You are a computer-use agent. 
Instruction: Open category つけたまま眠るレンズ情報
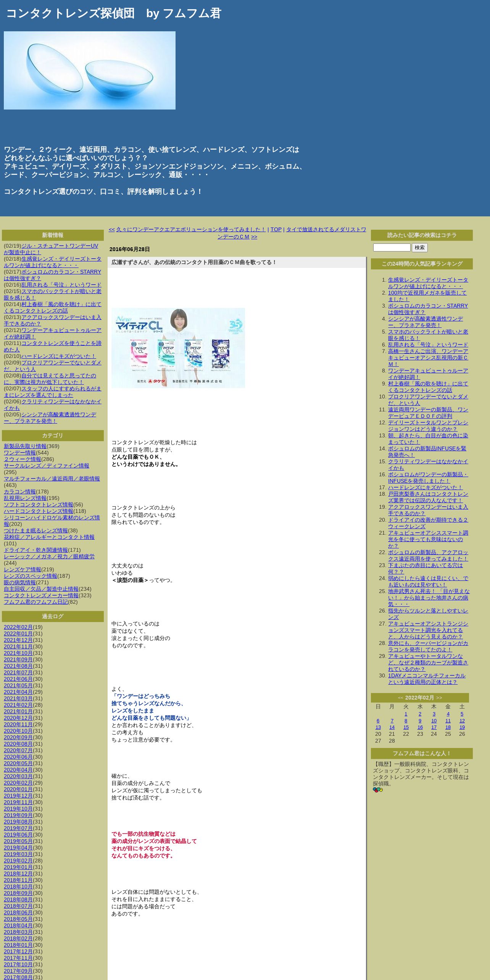tap(36, 530)
